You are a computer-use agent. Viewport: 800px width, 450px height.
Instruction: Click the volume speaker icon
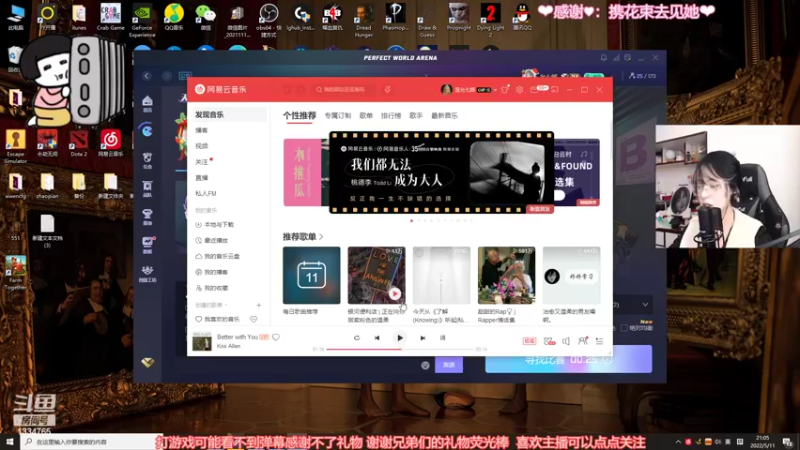pyautogui.click(x=566, y=341)
